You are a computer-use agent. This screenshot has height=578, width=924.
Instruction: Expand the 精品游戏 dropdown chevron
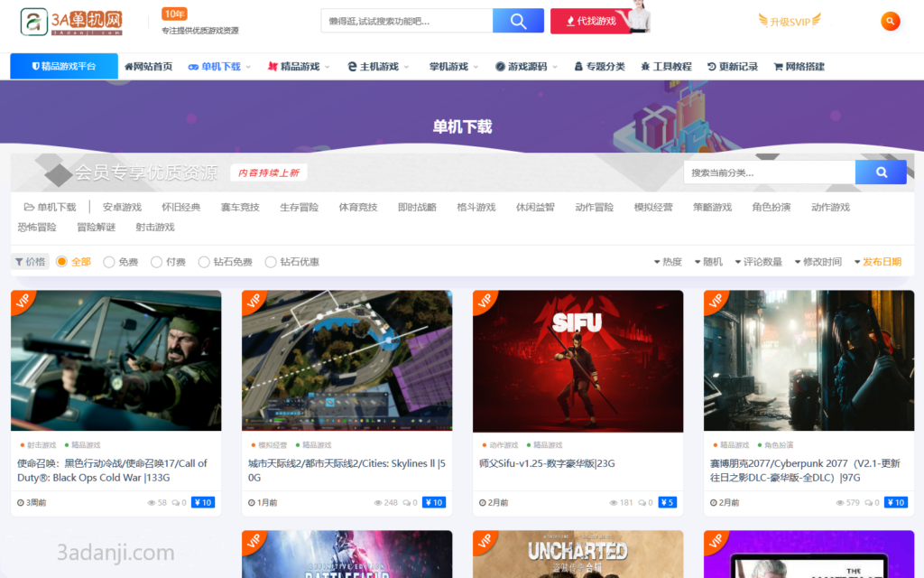point(327,67)
